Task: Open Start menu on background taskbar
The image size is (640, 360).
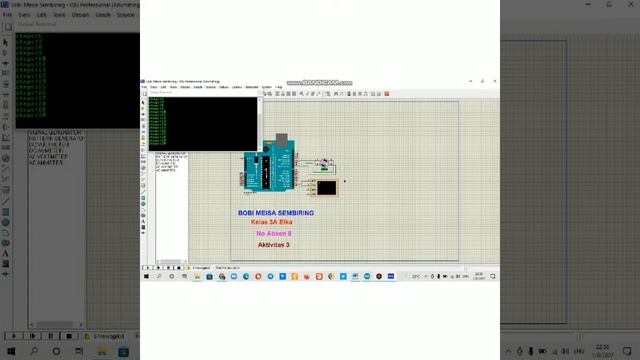Action: [x=11, y=351]
